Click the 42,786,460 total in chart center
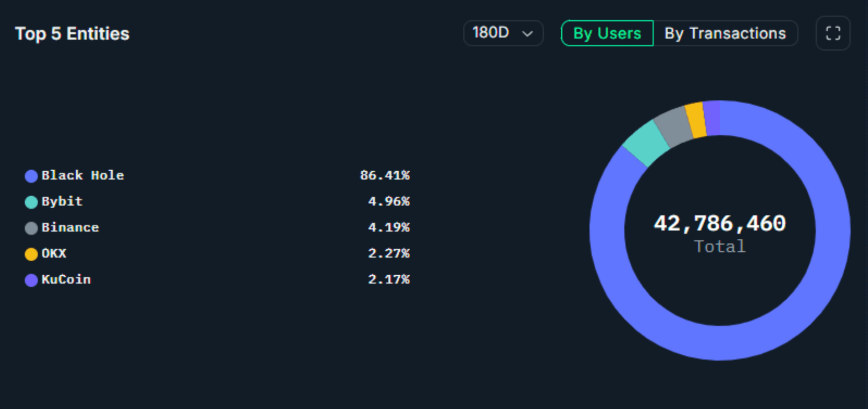 [719, 224]
